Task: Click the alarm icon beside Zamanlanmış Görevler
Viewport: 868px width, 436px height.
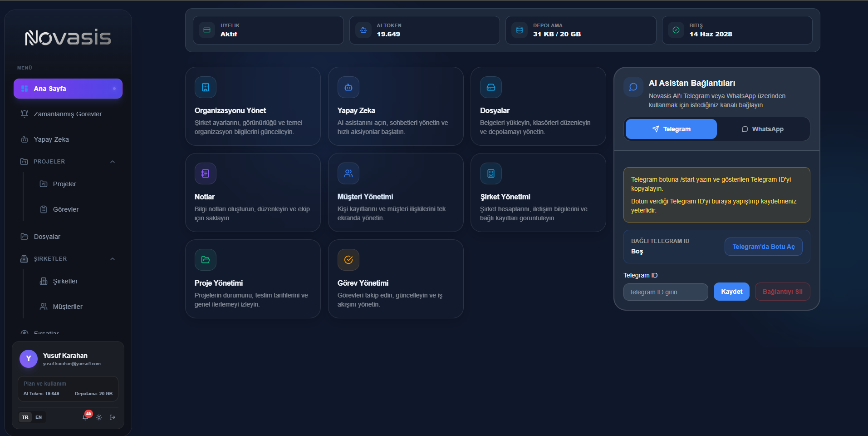Action: (x=25, y=114)
